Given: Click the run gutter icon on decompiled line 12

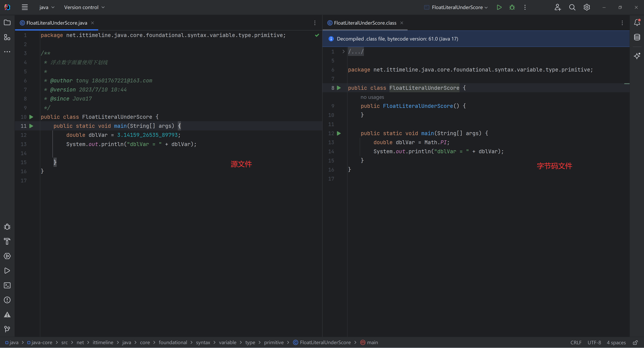Looking at the screenshot, I should tap(339, 133).
